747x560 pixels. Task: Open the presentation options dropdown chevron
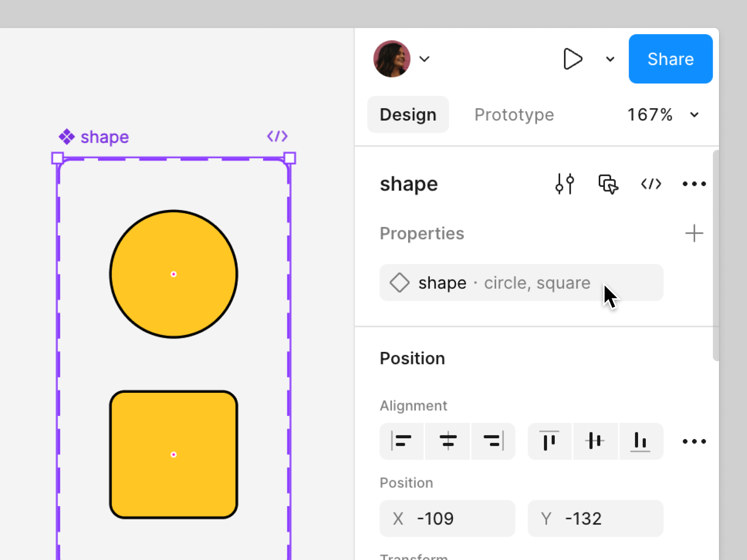[x=610, y=59]
